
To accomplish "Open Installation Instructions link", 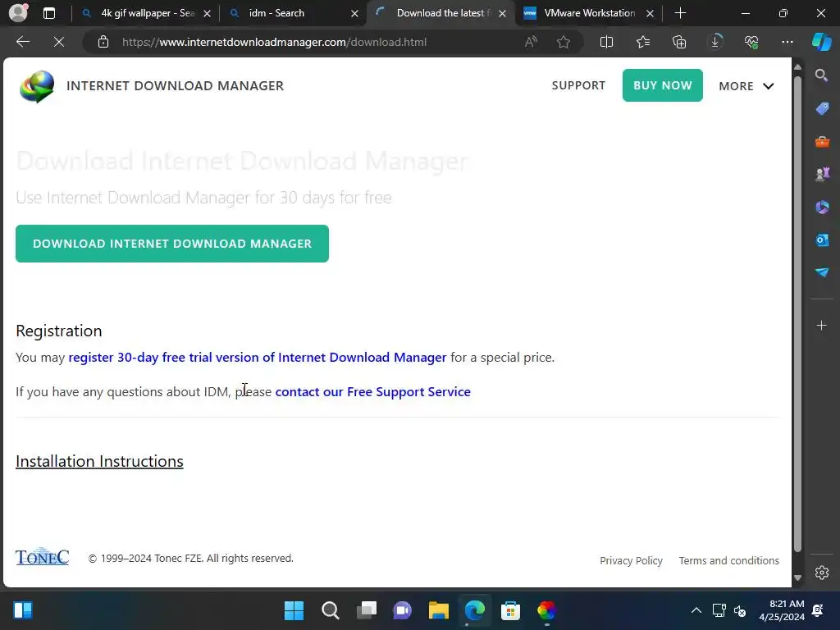I will 99,461.
